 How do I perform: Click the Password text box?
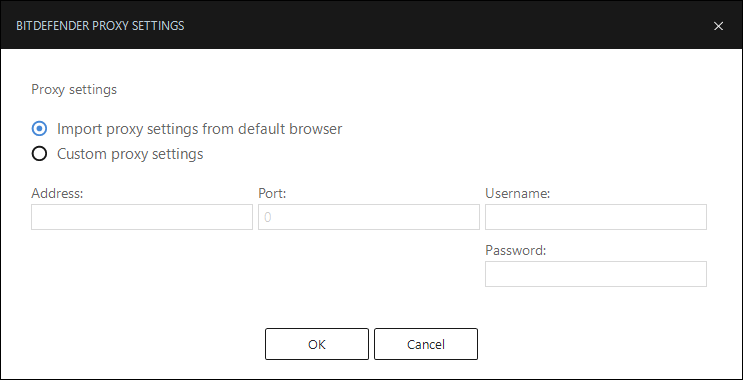596,274
